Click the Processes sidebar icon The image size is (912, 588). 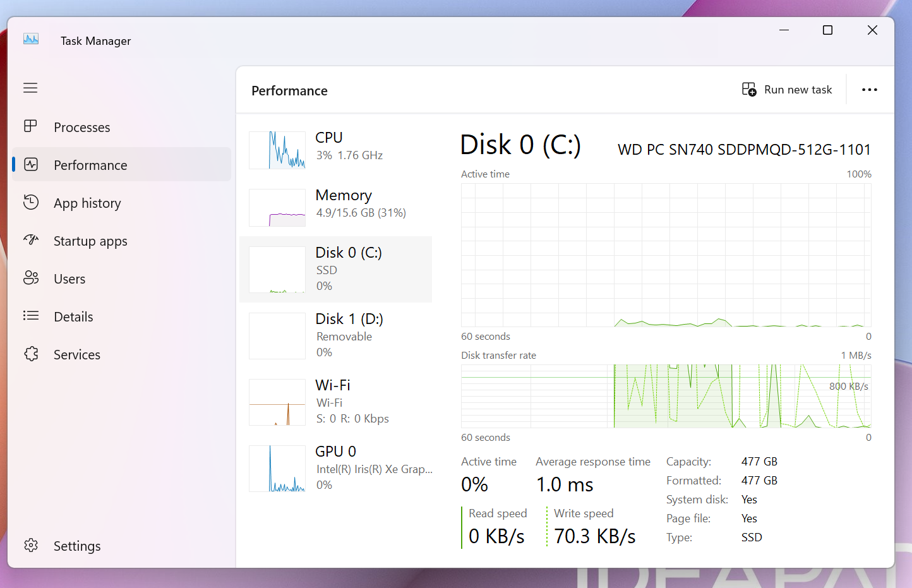coord(30,126)
